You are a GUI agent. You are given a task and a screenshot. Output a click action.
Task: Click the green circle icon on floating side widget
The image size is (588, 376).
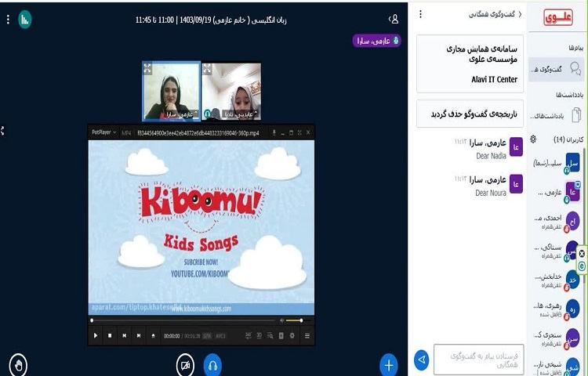click(582, 266)
